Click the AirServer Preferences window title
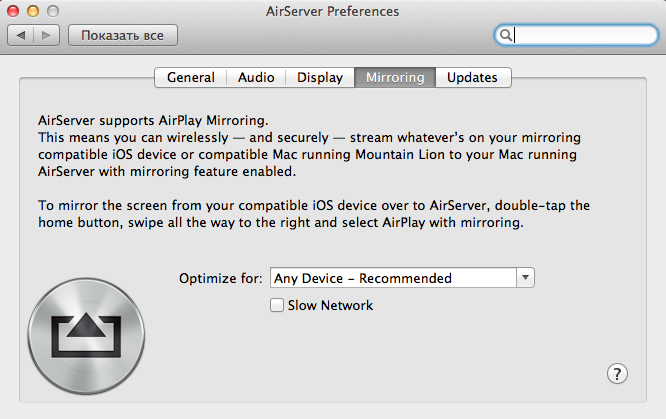Viewport: 666px width, 419px height. tap(333, 11)
